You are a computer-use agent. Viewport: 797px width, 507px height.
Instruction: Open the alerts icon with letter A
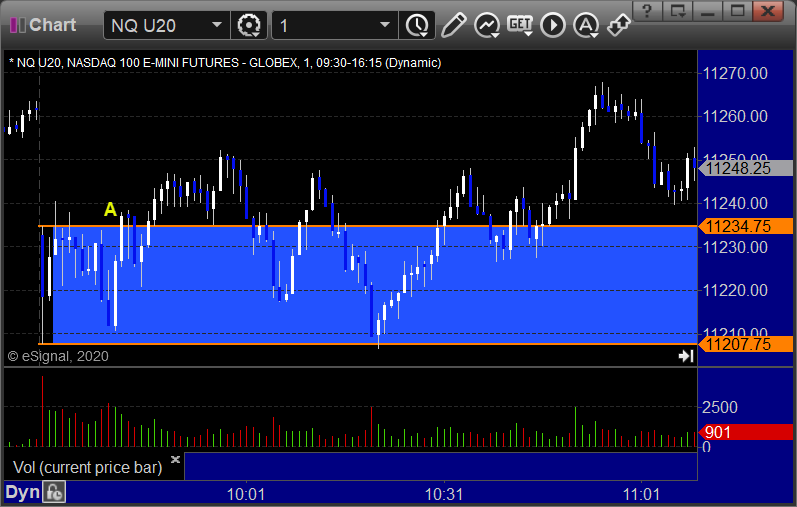pyautogui.click(x=586, y=25)
